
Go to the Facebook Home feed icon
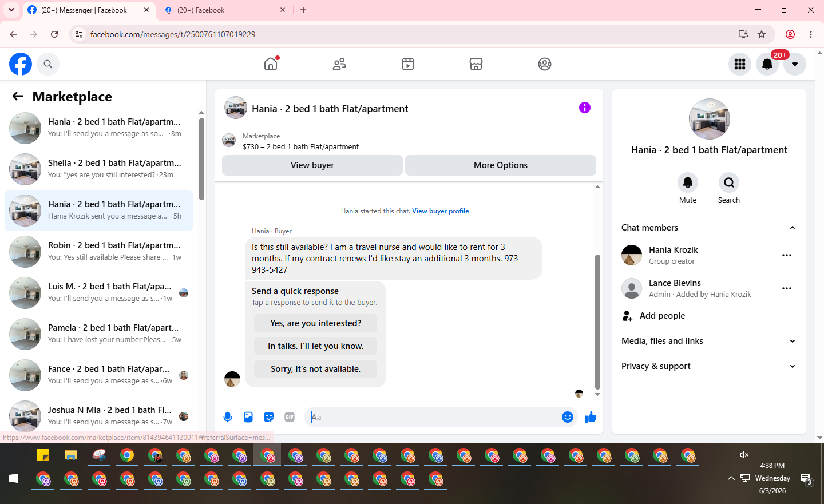point(271,64)
